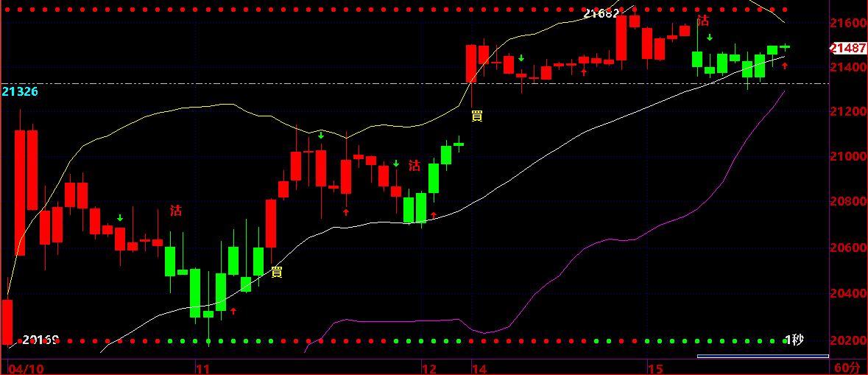
Task: Click green down arrow beside the 21600 沽 signal
Action: tap(709, 37)
